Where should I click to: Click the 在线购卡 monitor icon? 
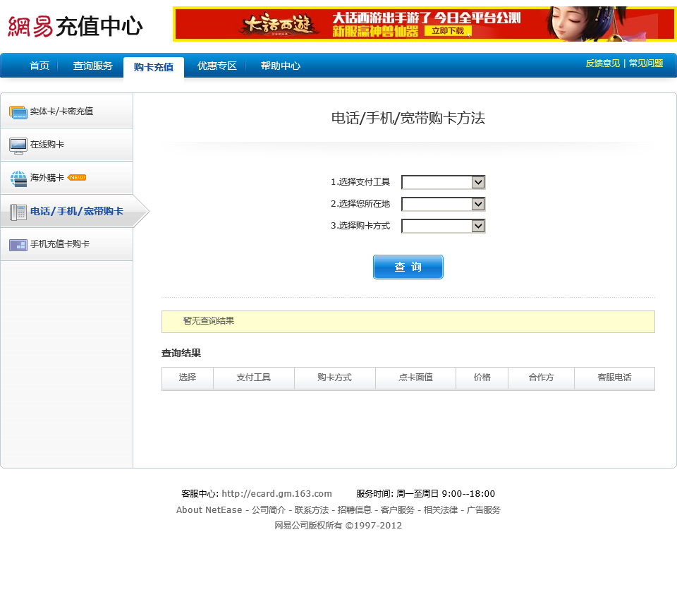point(18,146)
